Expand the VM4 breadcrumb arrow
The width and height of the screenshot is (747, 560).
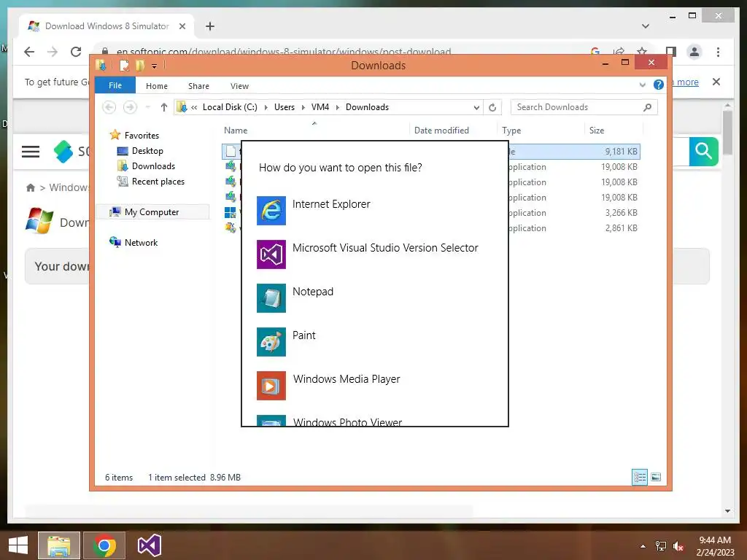tap(337, 107)
